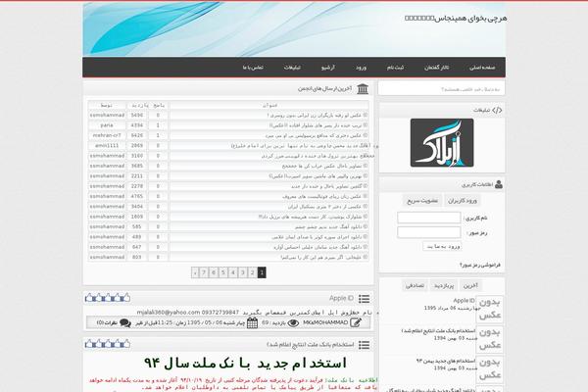
Task: Click the عنوان column header in forum table
Action: tap(269, 106)
